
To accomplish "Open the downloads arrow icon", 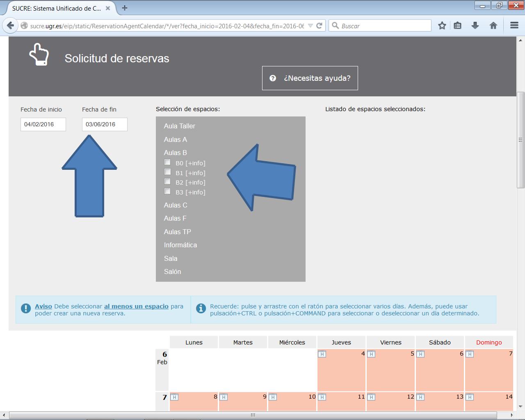I will click(475, 25).
